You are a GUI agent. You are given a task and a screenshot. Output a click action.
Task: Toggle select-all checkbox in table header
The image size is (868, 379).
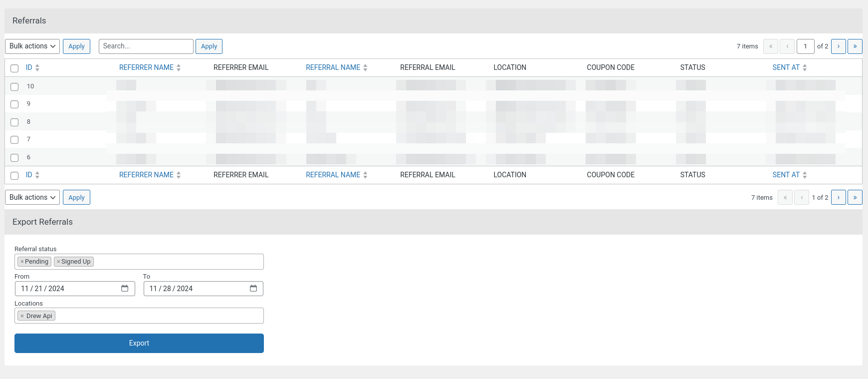click(14, 68)
